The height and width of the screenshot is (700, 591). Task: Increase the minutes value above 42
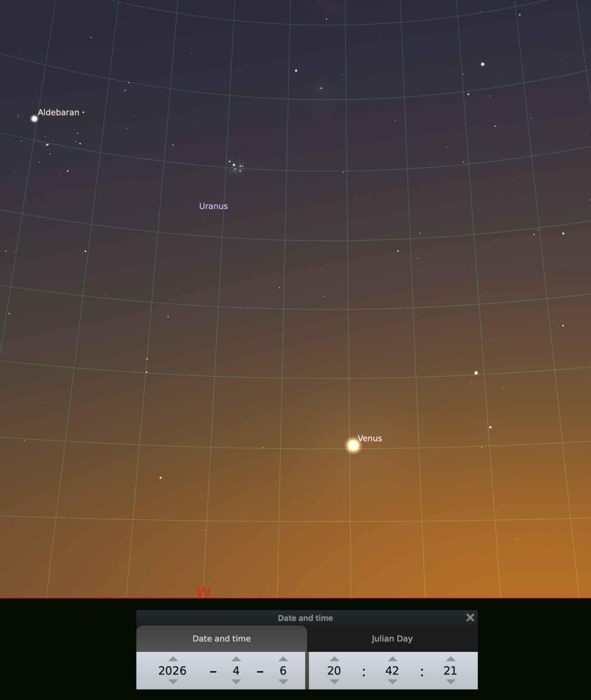coord(393,659)
